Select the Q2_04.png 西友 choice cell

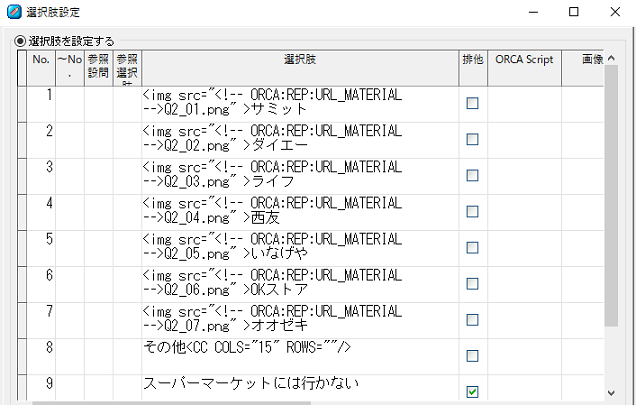[300, 213]
